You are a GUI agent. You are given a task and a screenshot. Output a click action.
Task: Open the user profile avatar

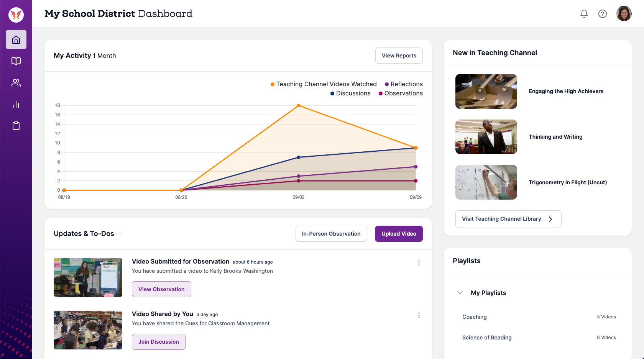pyautogui.click(x=624, y=14)
